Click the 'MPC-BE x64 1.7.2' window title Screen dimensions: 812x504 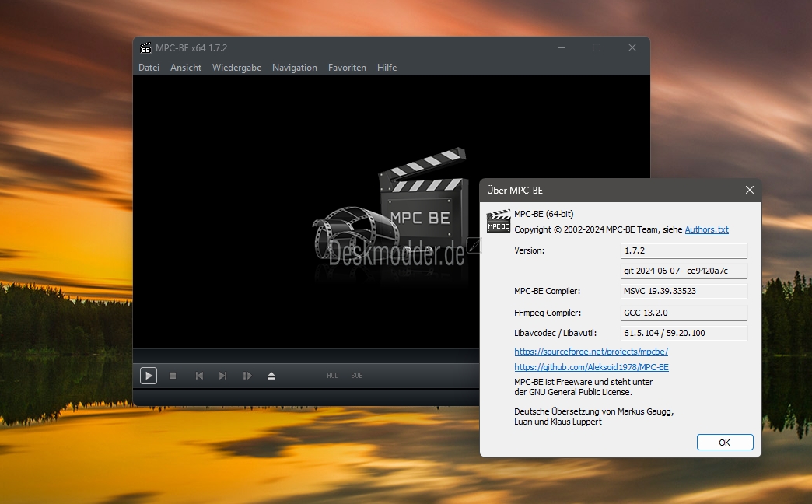pos(191,47)
